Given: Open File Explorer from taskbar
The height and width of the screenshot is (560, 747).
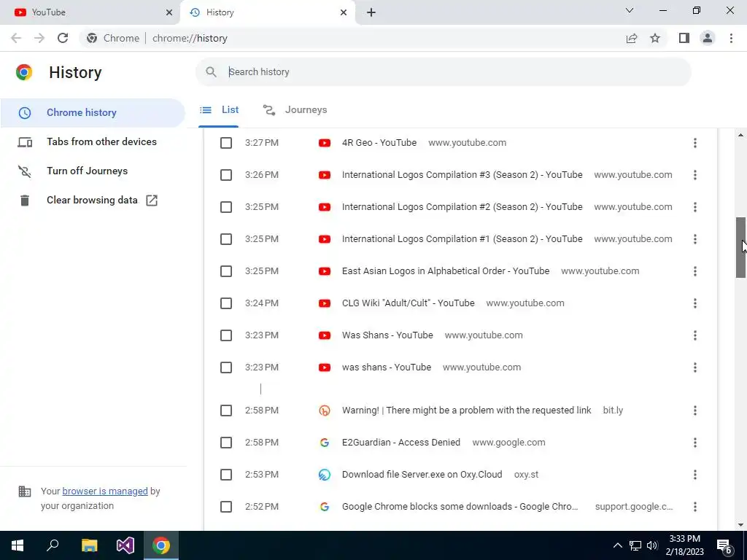Looking at the screenshot, I should coord(89,545).
